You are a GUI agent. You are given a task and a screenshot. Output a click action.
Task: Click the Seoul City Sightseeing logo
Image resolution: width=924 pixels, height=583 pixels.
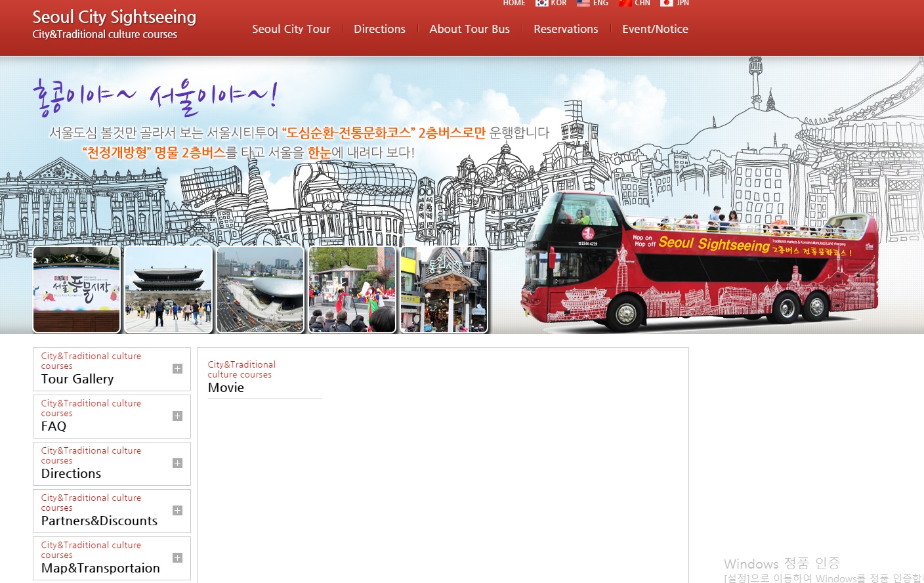click(114, 17)
